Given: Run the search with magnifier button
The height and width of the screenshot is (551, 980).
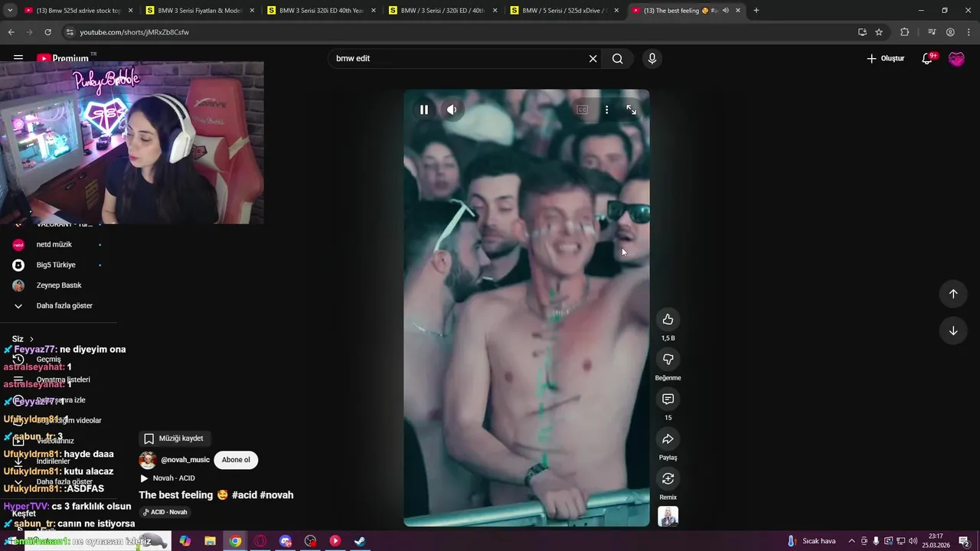Looking at the screenshot, I should pos(617,58).
